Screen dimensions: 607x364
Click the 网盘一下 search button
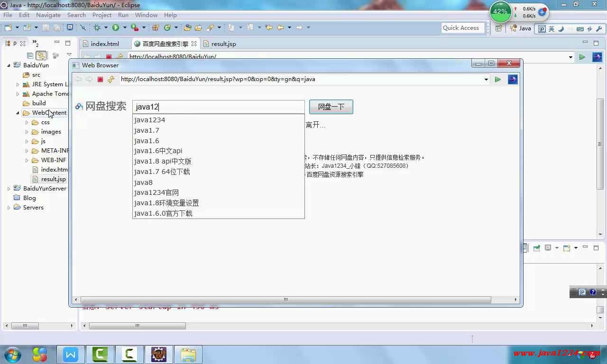(x=331, y=107)
